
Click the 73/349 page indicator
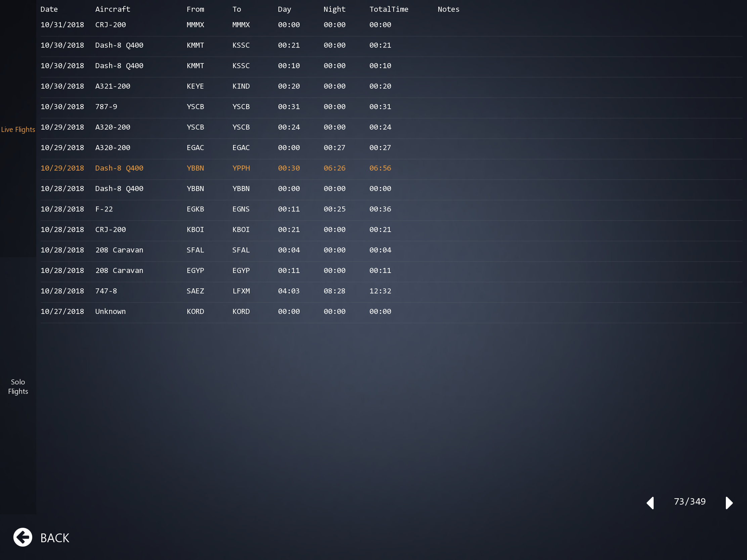point(690,502)
